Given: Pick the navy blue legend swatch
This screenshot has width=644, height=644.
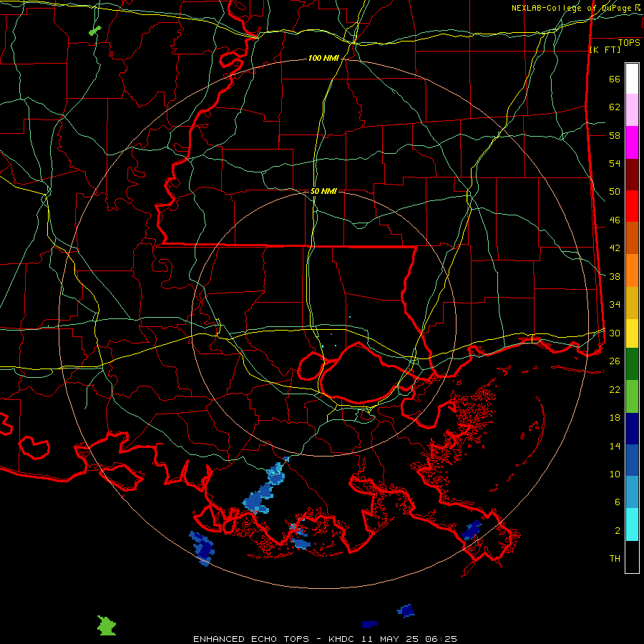Looking at the screenshot, I should (x=632, y=429).
